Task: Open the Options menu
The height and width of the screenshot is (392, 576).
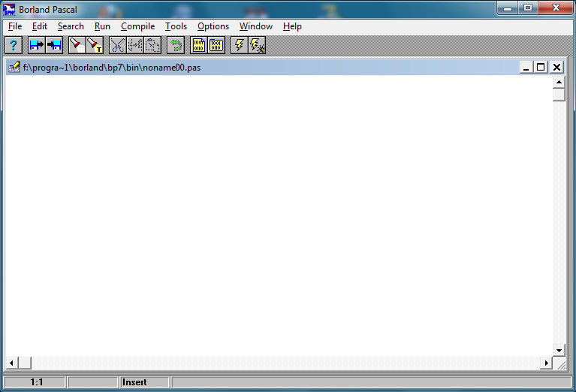Action: (x=213, y=26)
